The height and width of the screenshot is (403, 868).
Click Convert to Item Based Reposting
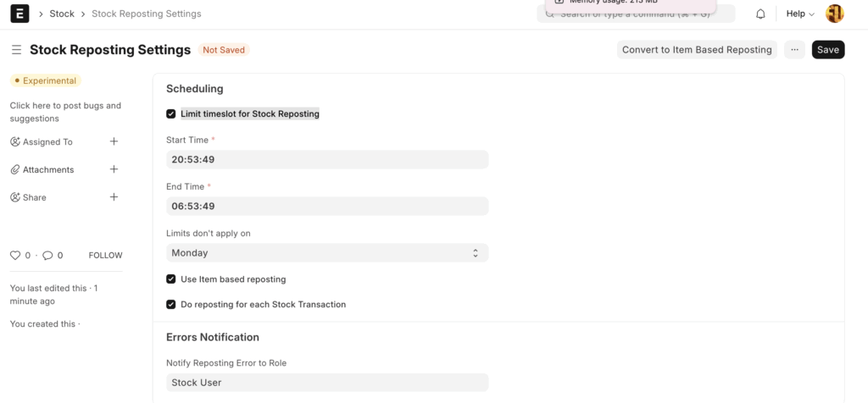pyautogui.click(x=697, y=50)
